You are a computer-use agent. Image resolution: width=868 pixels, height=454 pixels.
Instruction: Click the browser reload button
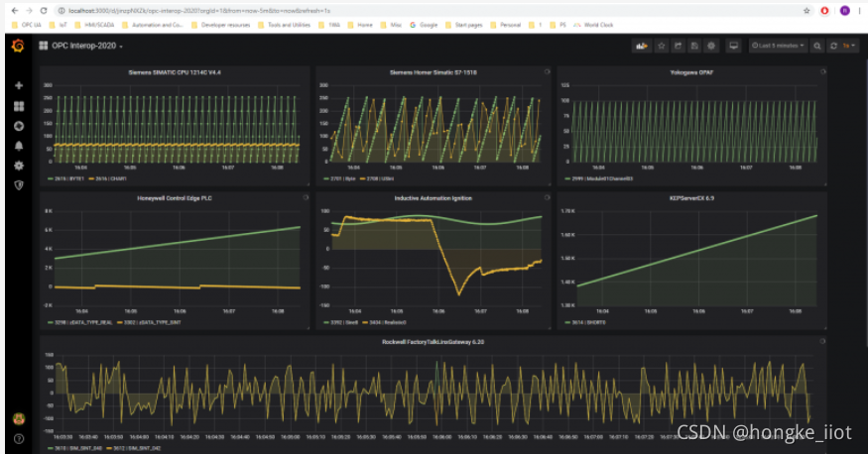click(44, 11)
